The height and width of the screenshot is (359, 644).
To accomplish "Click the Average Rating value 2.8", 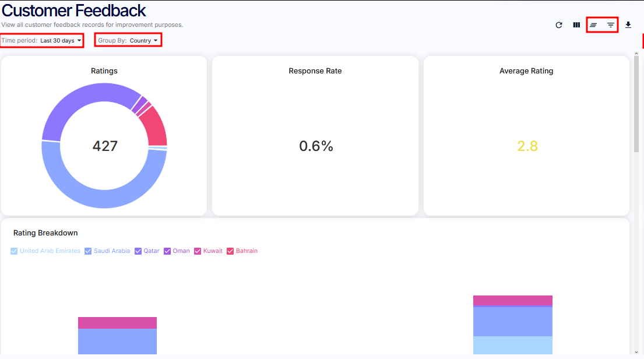I will pyautogui.click(x=527, y=146).
